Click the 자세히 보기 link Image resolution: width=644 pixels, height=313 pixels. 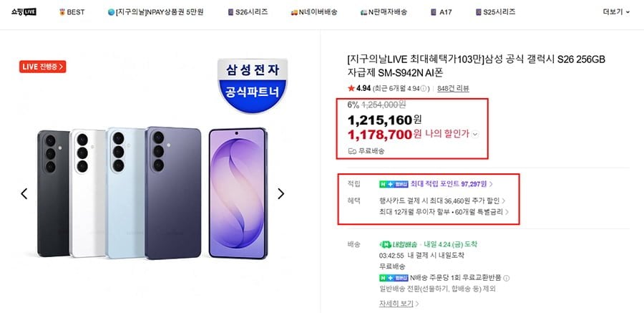pos(396,304)
